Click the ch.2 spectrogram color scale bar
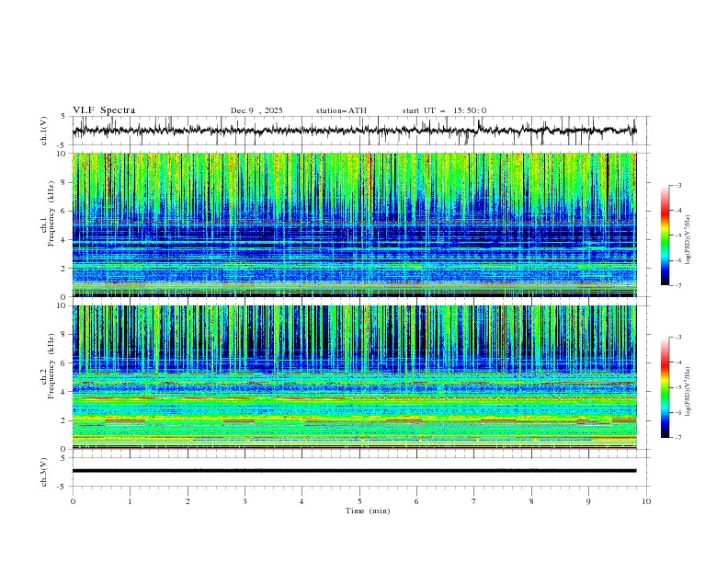Image resolution: width=728 pixels, height=563 pixels. point(665,387)
